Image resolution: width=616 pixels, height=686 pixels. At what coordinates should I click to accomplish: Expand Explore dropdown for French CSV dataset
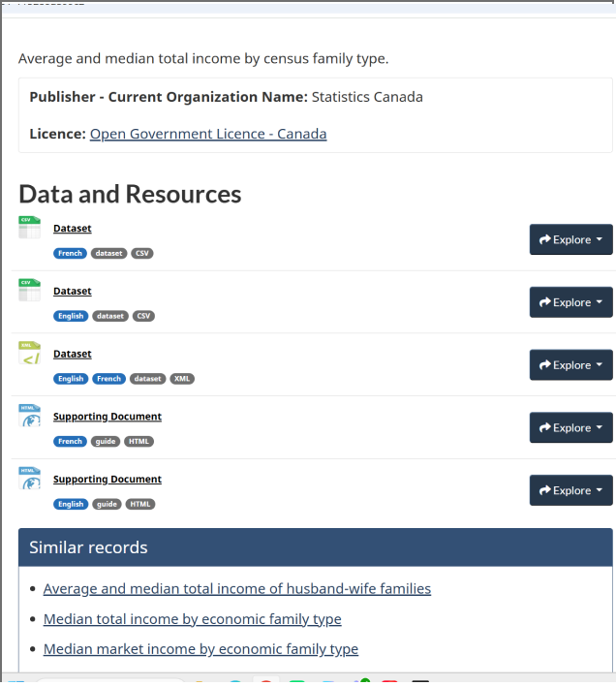(x=571, y=239)
